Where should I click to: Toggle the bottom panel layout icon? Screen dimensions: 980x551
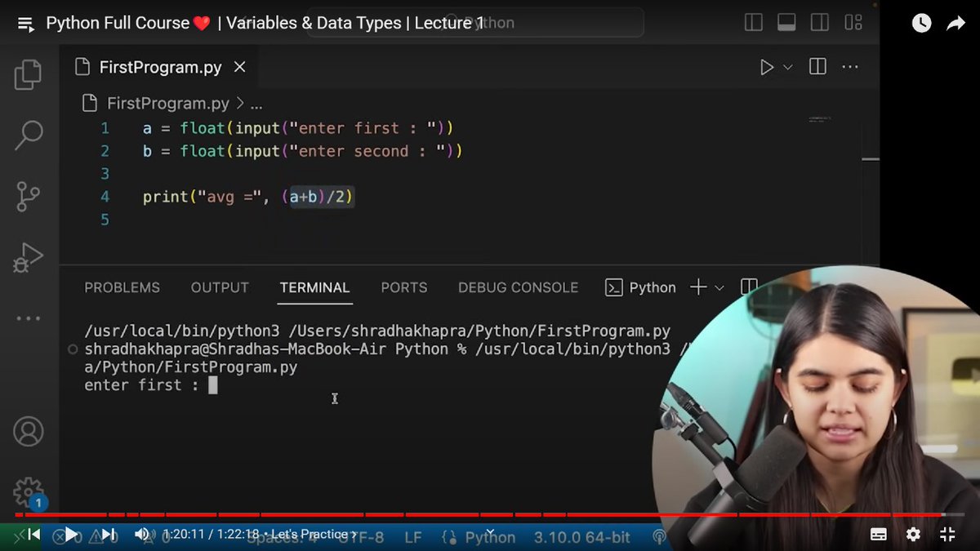[x=786, y=22]
